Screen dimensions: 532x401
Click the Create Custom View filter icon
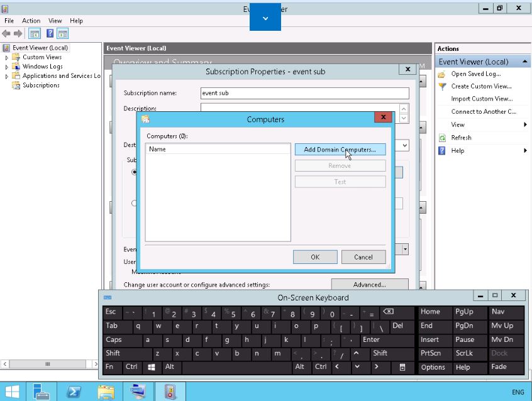[443, 86]
